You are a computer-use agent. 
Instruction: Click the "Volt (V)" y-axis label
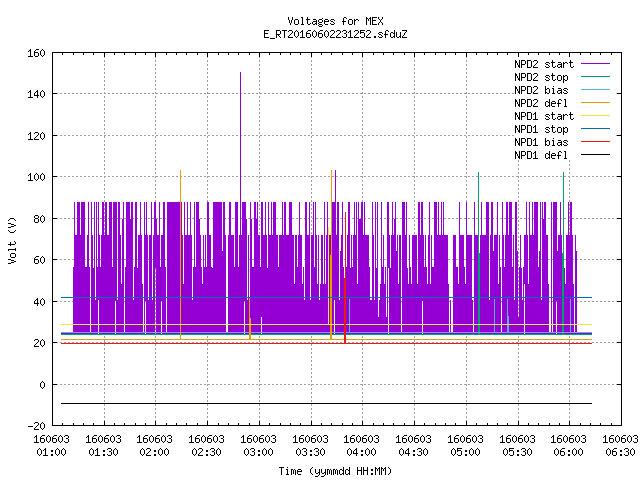point(12,241)
